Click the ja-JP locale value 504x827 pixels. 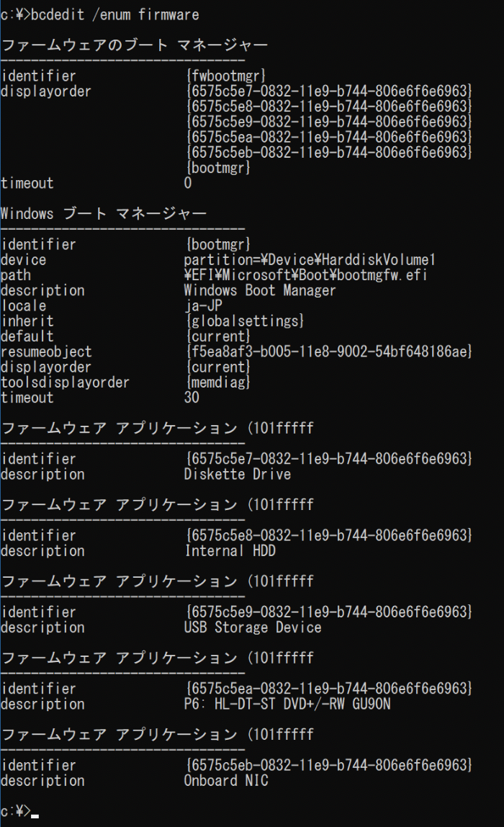203,305
